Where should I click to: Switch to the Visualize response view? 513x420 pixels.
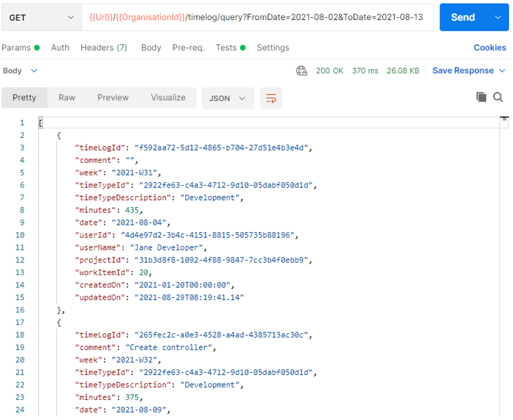coord(167,98)
